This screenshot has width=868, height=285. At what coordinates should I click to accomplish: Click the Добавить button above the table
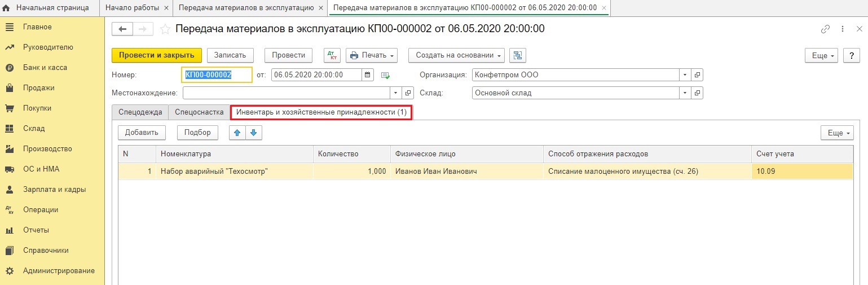[142, 133]
